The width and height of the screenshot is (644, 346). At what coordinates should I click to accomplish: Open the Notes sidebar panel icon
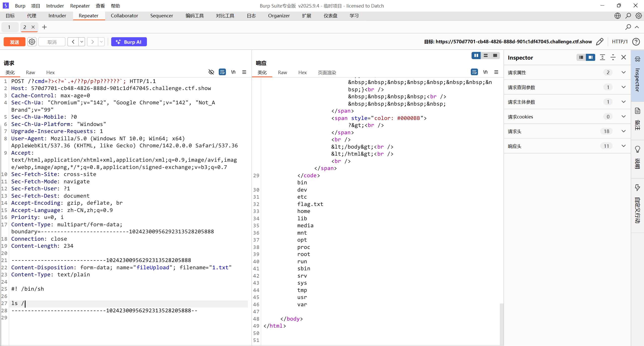(637, 111)
